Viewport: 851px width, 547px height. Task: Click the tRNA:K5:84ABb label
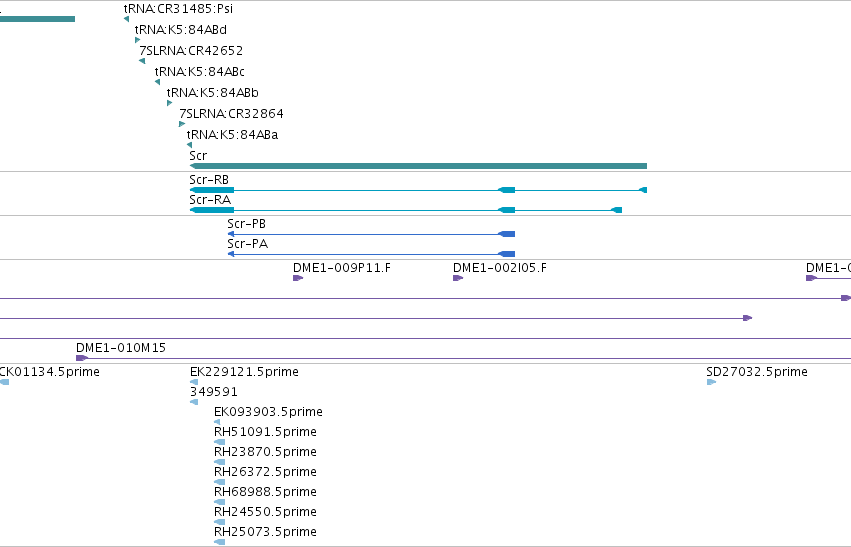coord(213,93)
